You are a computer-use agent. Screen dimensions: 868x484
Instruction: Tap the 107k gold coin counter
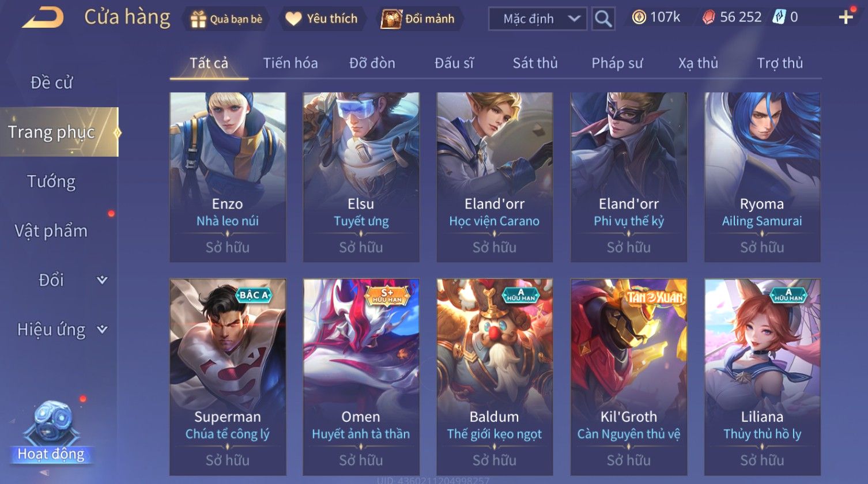[x=656, y=17]
